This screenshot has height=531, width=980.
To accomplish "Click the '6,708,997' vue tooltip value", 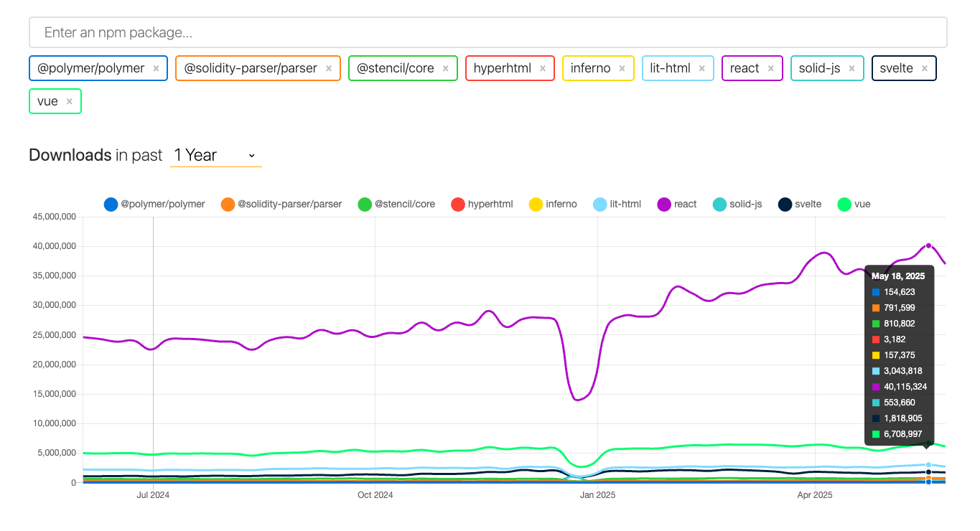I will tap(903, 434).
